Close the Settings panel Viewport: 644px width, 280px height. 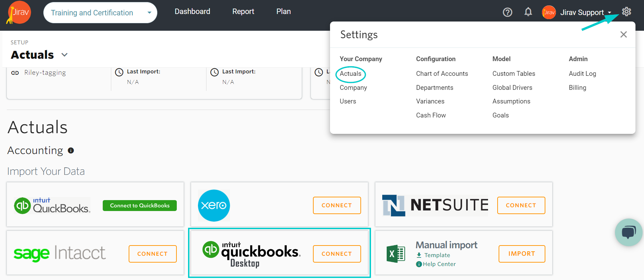tap(624, 34)
